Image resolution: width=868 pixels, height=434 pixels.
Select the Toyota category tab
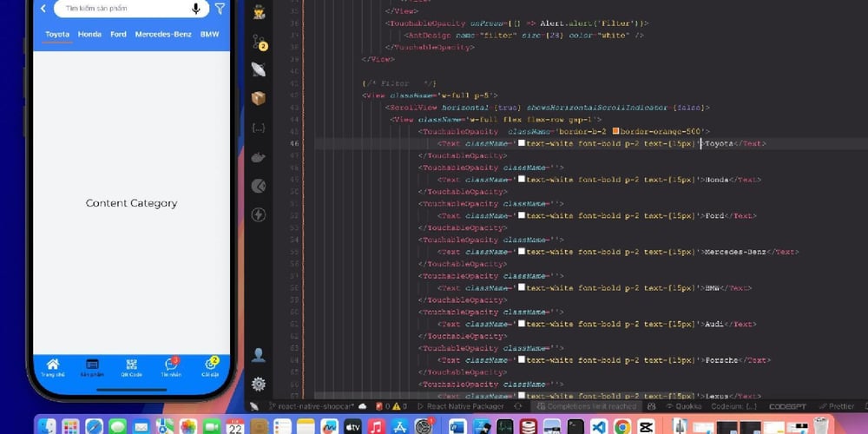coord(57,35)
